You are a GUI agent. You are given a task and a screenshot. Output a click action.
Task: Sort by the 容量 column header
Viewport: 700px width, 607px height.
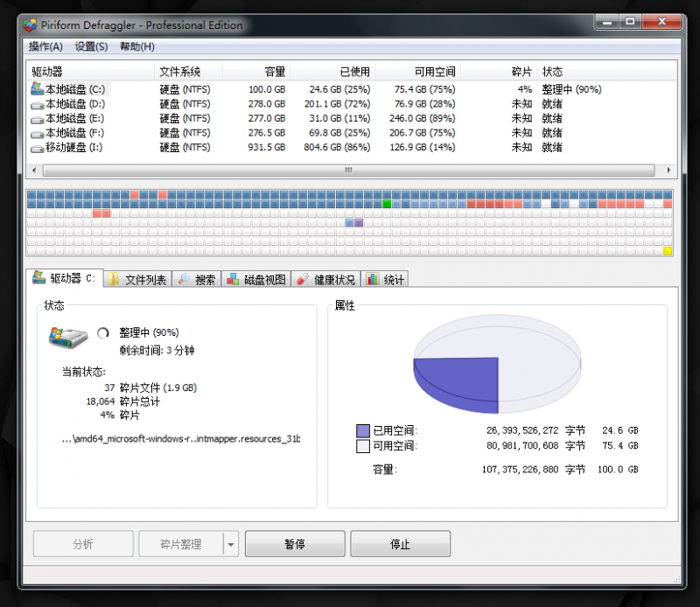256,72
